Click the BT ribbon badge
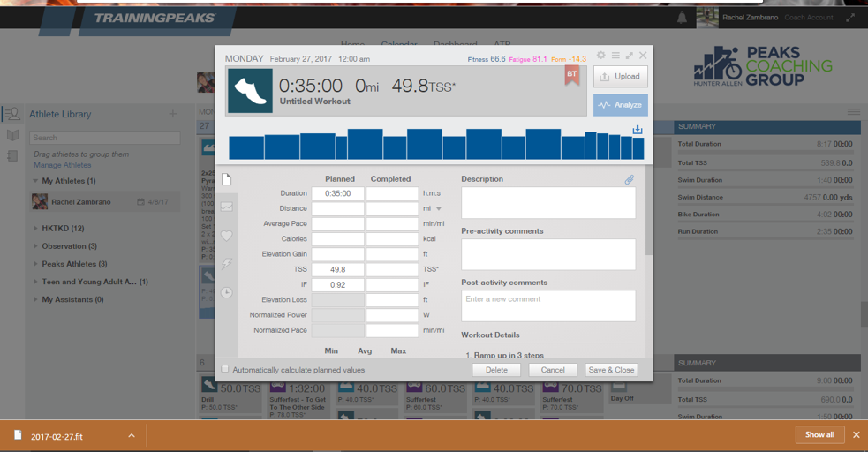Viewport: 868px width, 452px height. coord(572,75)
